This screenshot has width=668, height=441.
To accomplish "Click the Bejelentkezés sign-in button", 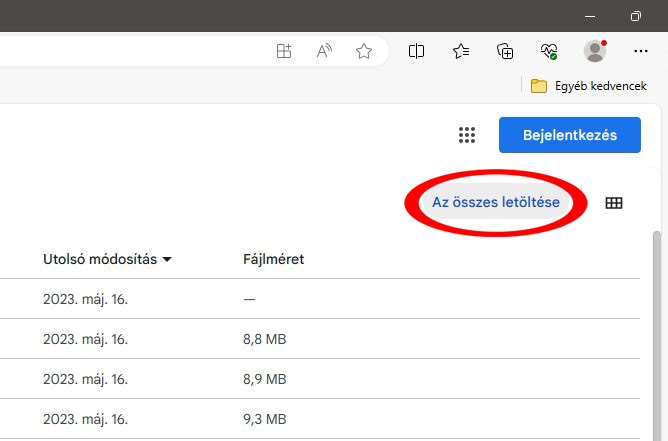I will click(x=570, y=135).
